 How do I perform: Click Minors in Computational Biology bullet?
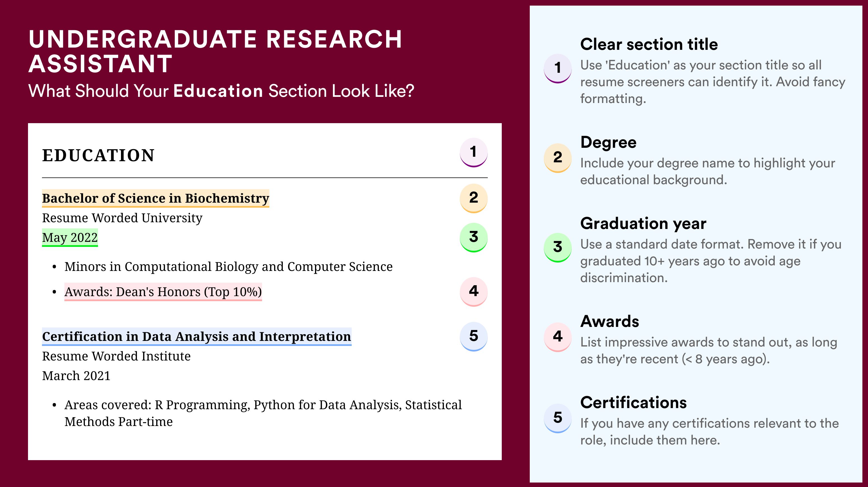pyautogui.click(x=228, y=267)
